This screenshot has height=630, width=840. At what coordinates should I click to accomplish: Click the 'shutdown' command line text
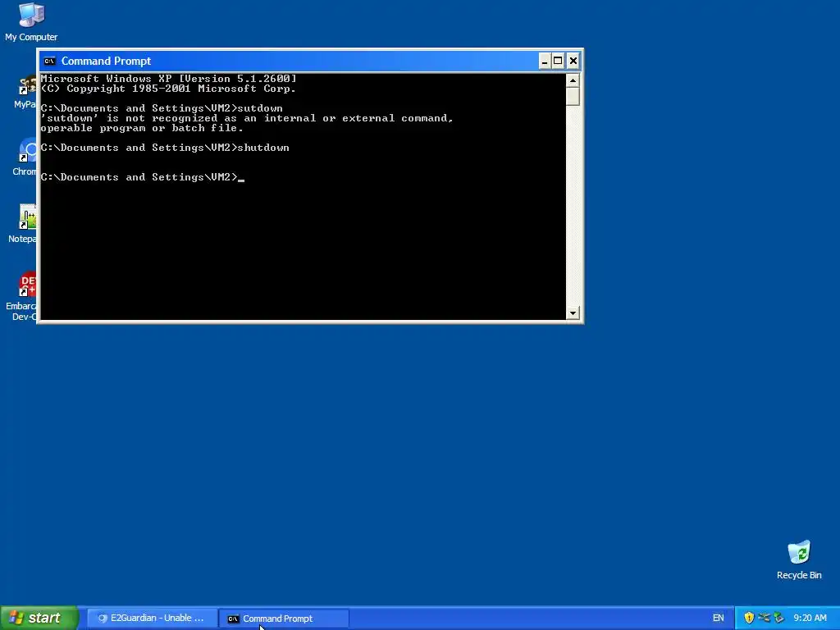click(263, 148)
